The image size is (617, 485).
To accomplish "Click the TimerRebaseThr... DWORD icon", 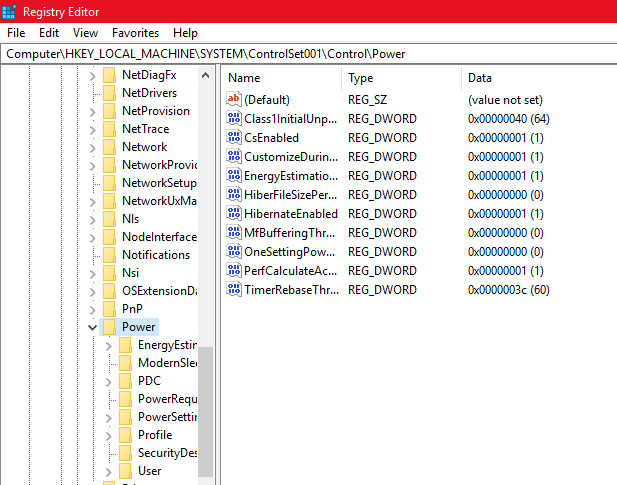I will coord(235,290).
